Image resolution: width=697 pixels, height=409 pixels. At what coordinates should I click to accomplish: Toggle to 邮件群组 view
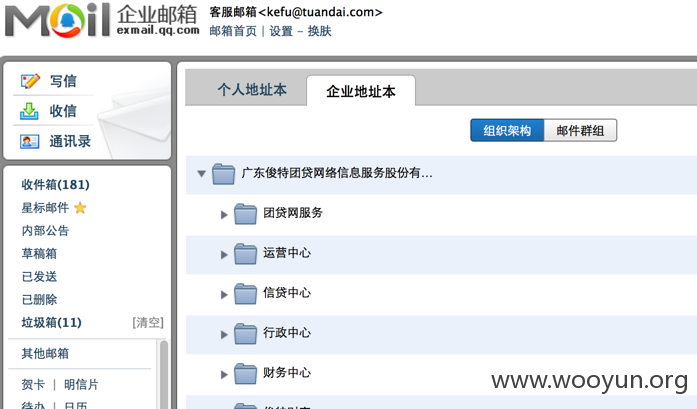coord(580,130)
